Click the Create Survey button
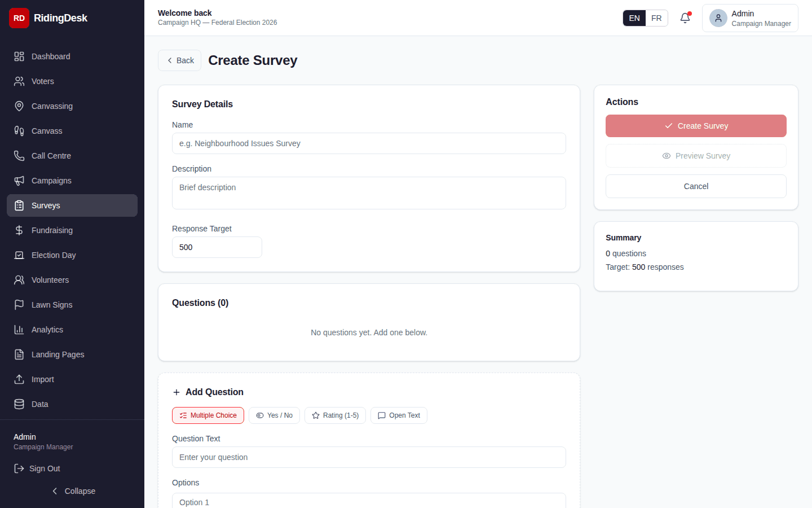Screen dimensions: 812x508 point(696,126)
